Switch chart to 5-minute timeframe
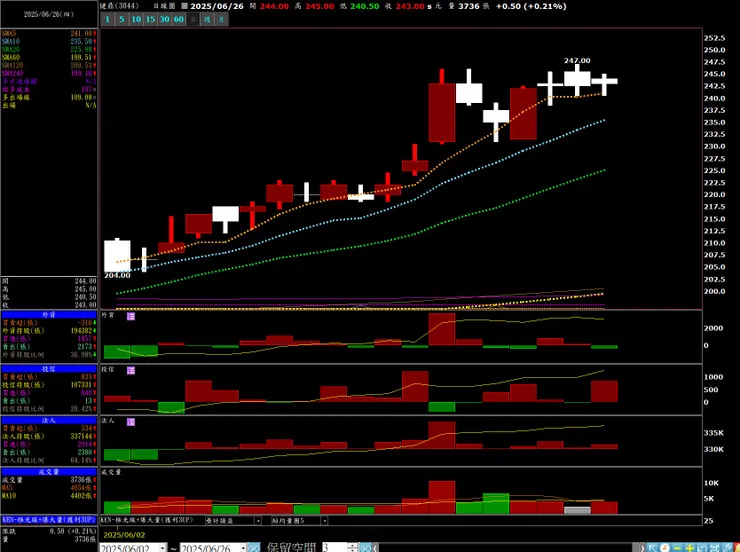 [x=122, y=19]
